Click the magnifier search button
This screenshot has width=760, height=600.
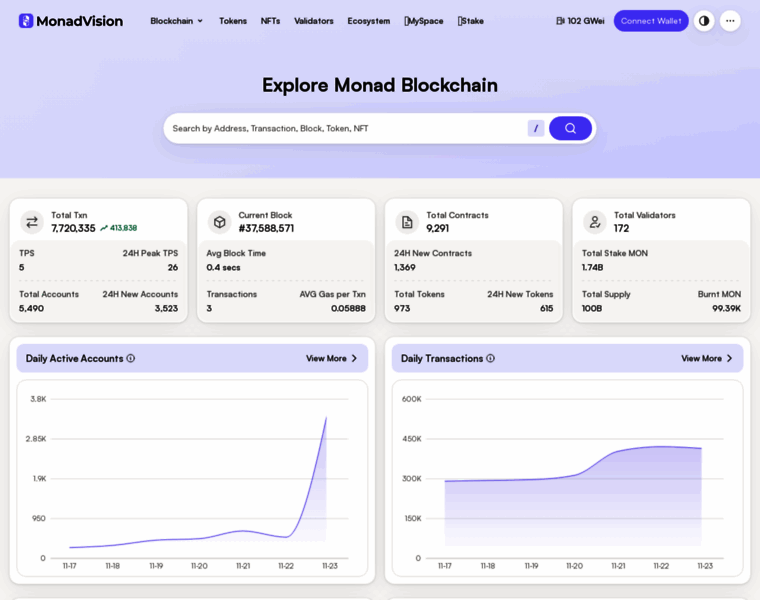[570, 128]
